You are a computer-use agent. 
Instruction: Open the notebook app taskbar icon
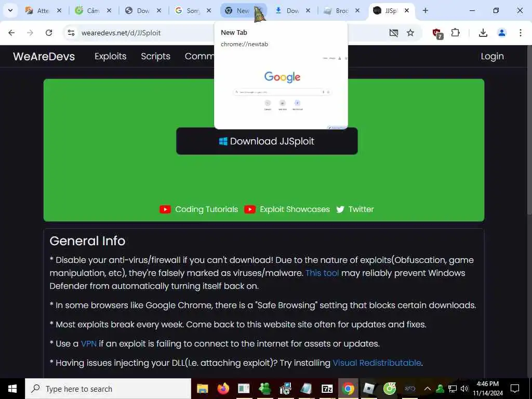[306, 389]
